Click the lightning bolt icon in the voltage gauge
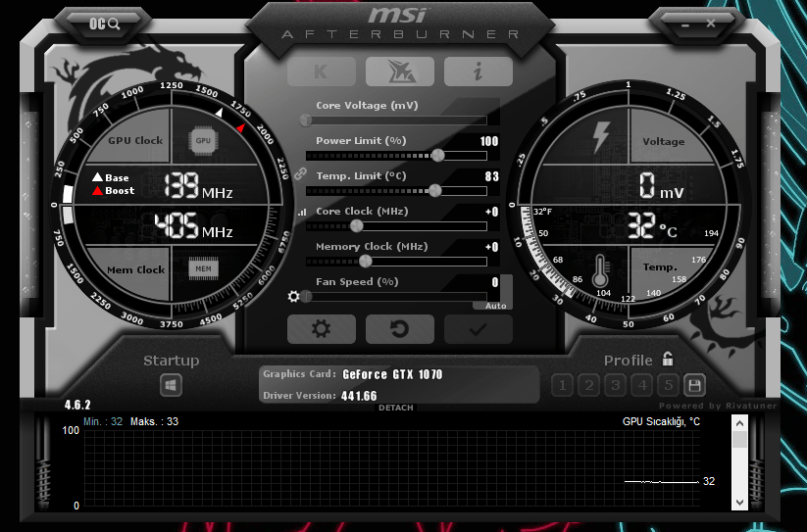Viewport: 807px width, 532px height. point(601,137)
